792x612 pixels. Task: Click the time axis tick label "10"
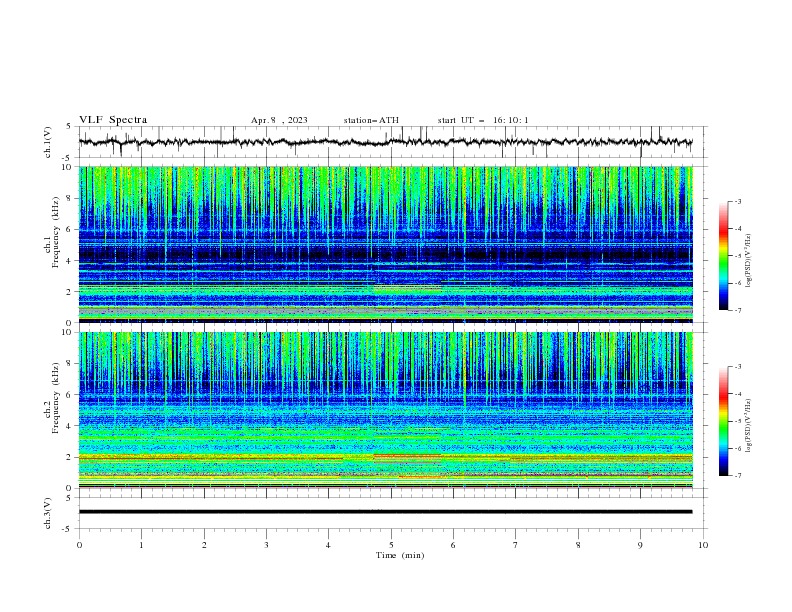point(703,545)
